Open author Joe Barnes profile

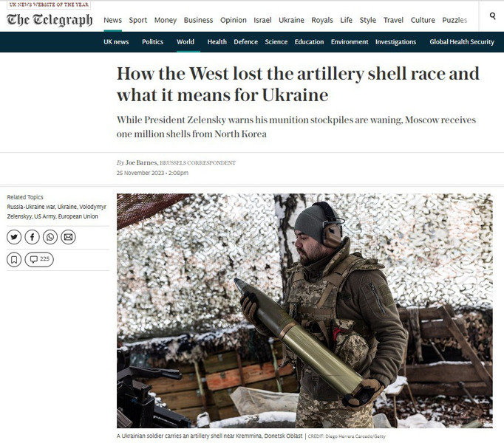pyautogui.click(x=141, y=162)
